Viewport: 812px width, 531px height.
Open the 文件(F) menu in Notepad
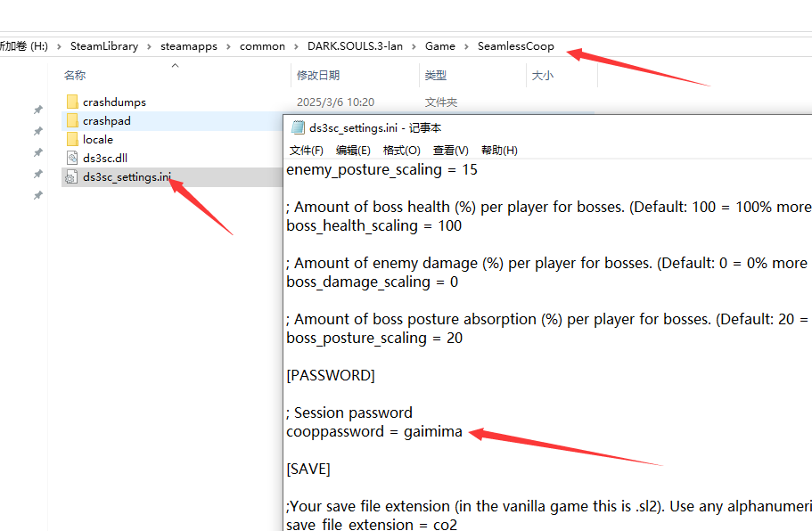307,151
